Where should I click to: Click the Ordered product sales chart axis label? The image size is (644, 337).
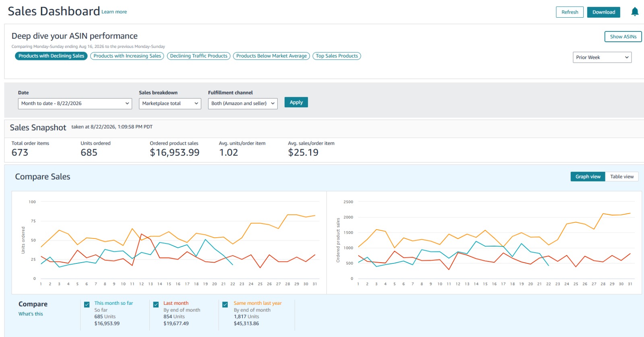pos(338,240)
